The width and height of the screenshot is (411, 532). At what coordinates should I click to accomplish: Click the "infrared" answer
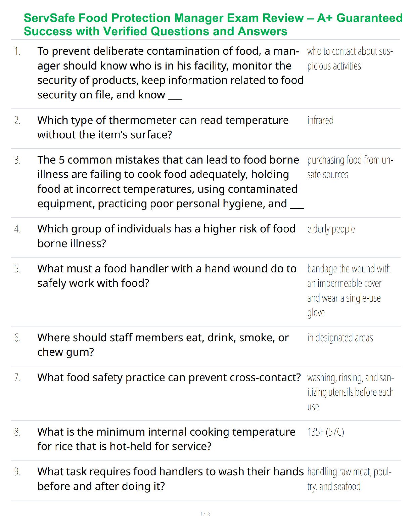(320, 120)
